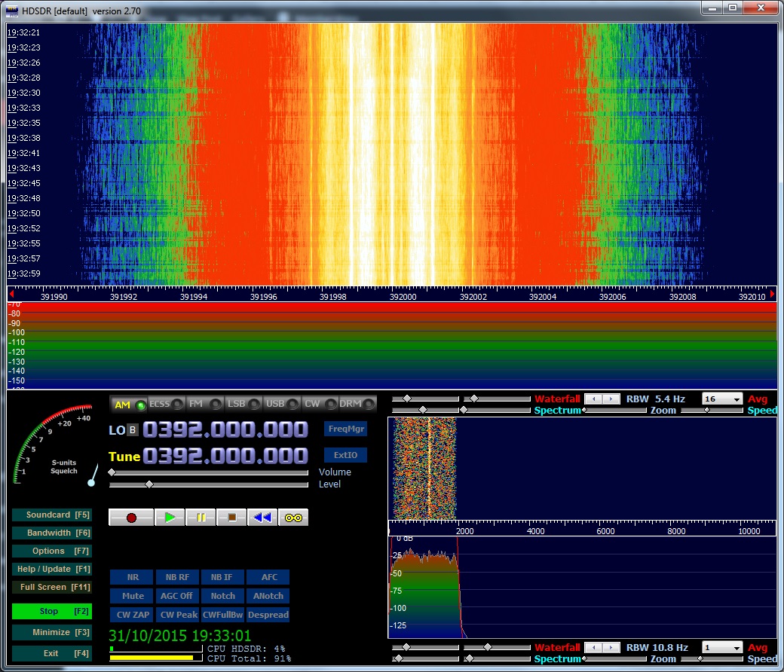Screen dimensions: 784x672
Task: Click the B button next to LO
Action: [133, 430]
